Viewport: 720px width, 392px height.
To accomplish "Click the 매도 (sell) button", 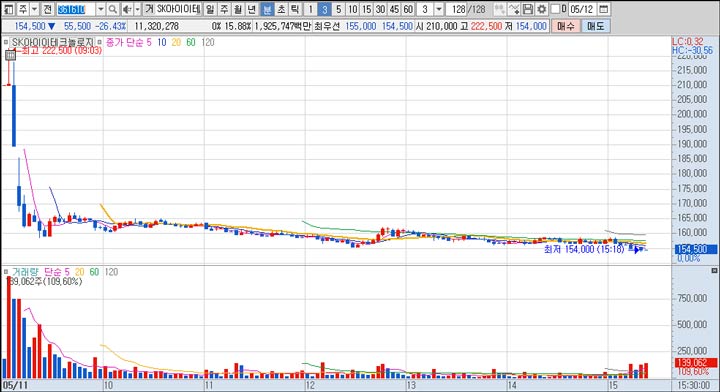I will (596, 26).
